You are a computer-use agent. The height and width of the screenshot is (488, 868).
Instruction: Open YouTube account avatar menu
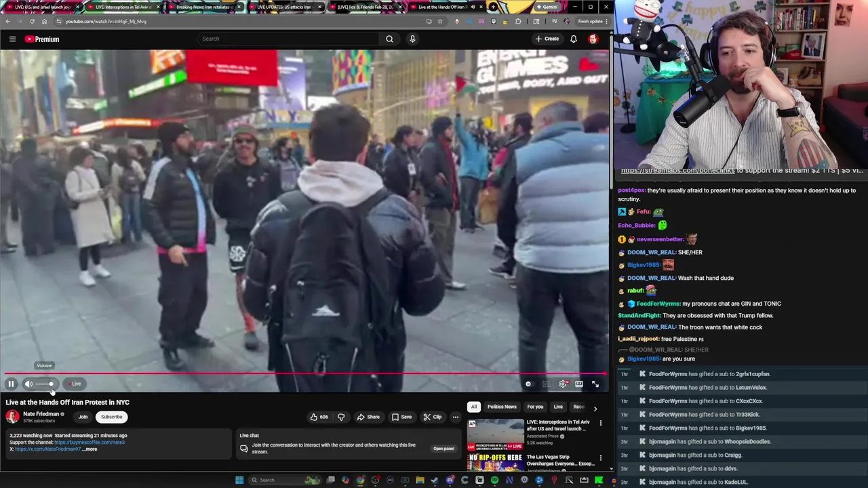[593, 39]
